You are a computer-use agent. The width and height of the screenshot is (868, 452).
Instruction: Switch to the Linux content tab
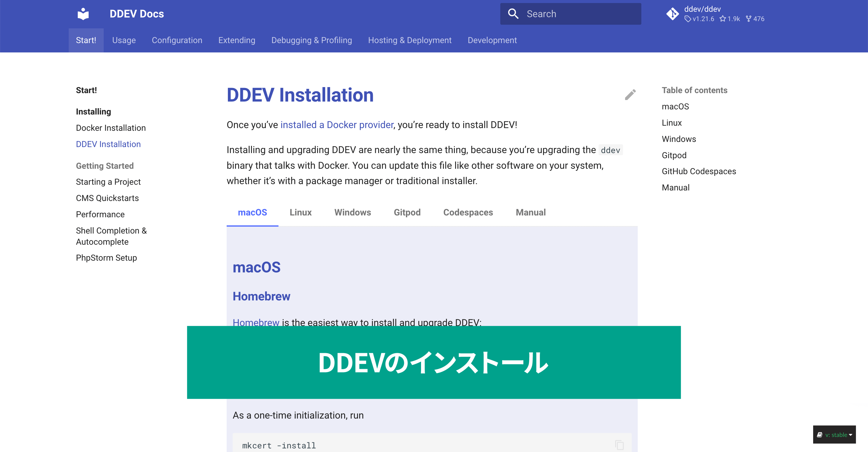point(300,212)
